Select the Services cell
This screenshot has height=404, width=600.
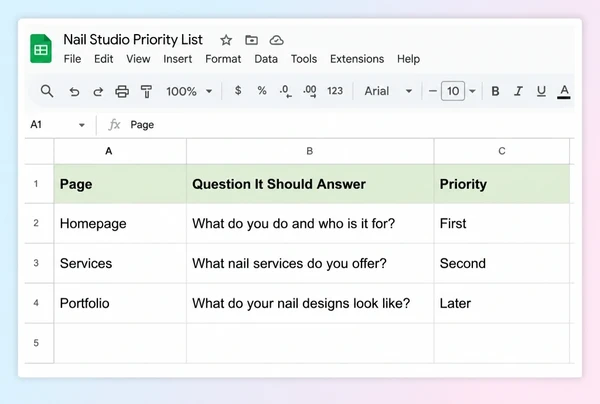click(x=120, y=263)
